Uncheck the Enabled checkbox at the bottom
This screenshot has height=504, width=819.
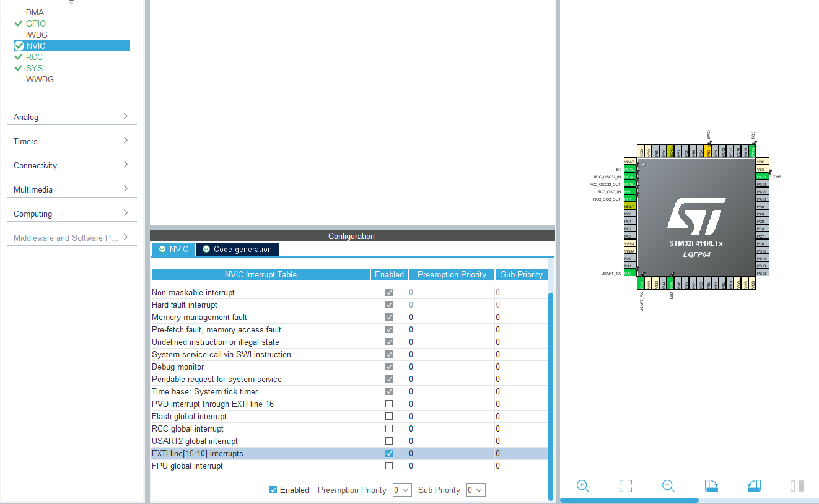coord(273,490)
